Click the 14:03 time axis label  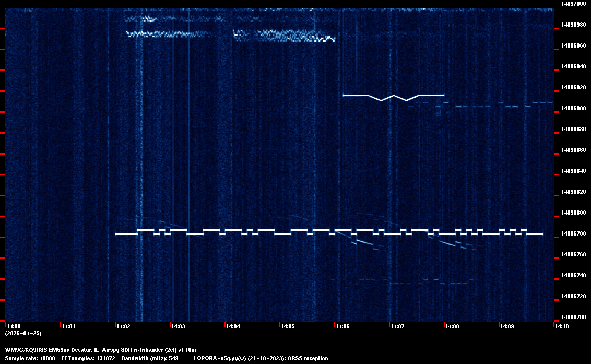coord(178,327)
